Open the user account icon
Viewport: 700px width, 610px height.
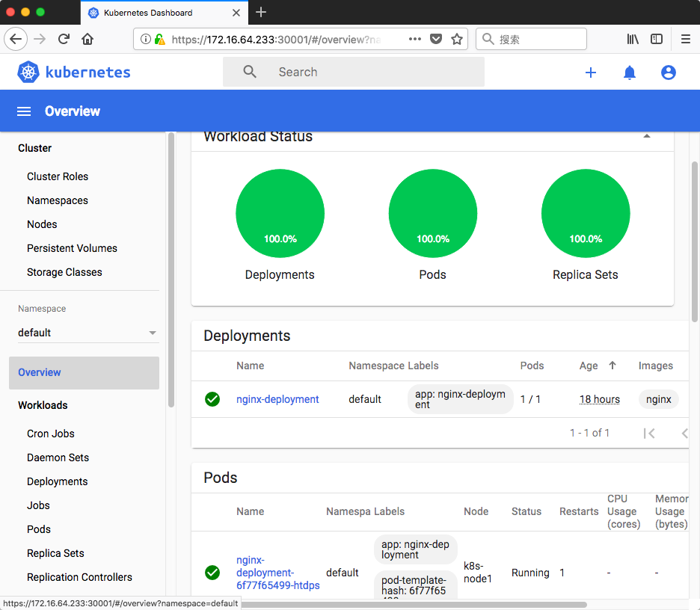point(669,73)
